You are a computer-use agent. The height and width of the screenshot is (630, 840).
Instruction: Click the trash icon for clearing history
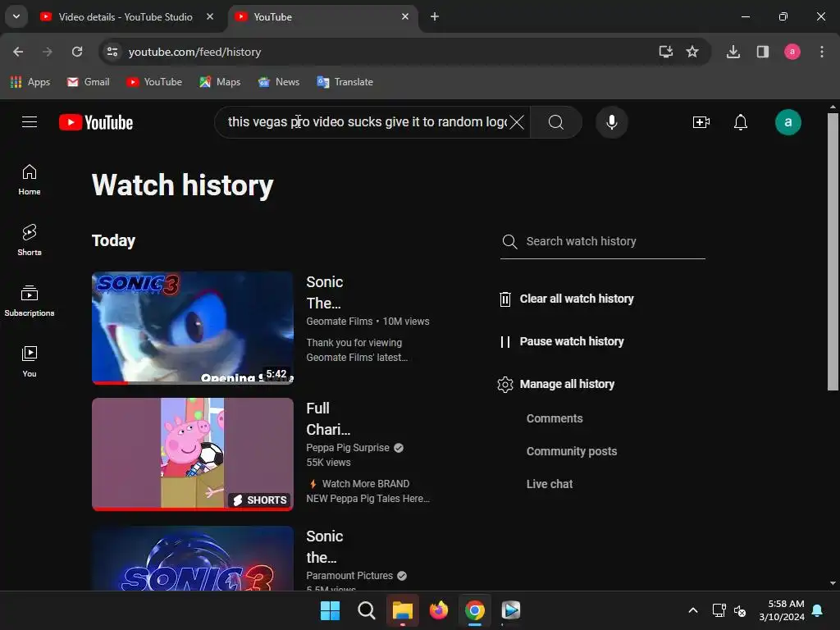click(504, 299)
